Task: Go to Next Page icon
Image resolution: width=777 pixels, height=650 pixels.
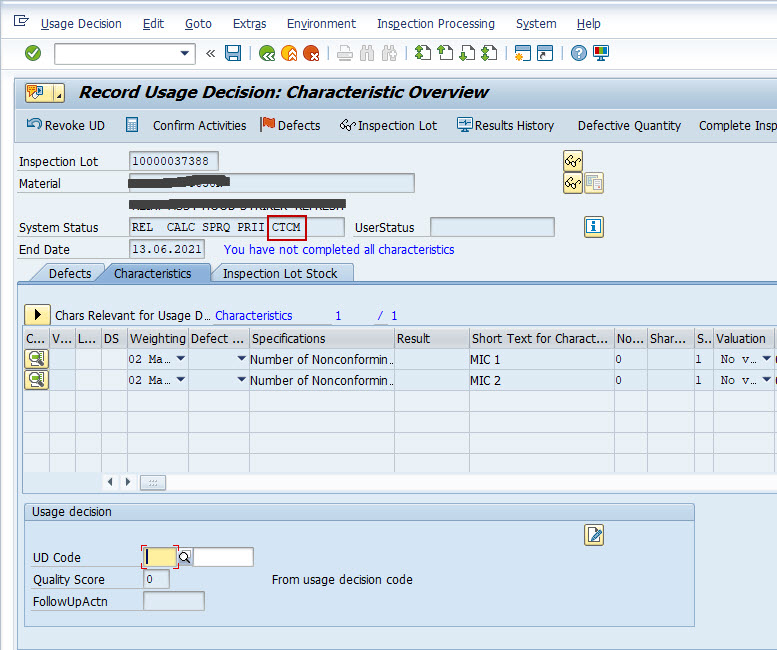Action: point(467,53)
